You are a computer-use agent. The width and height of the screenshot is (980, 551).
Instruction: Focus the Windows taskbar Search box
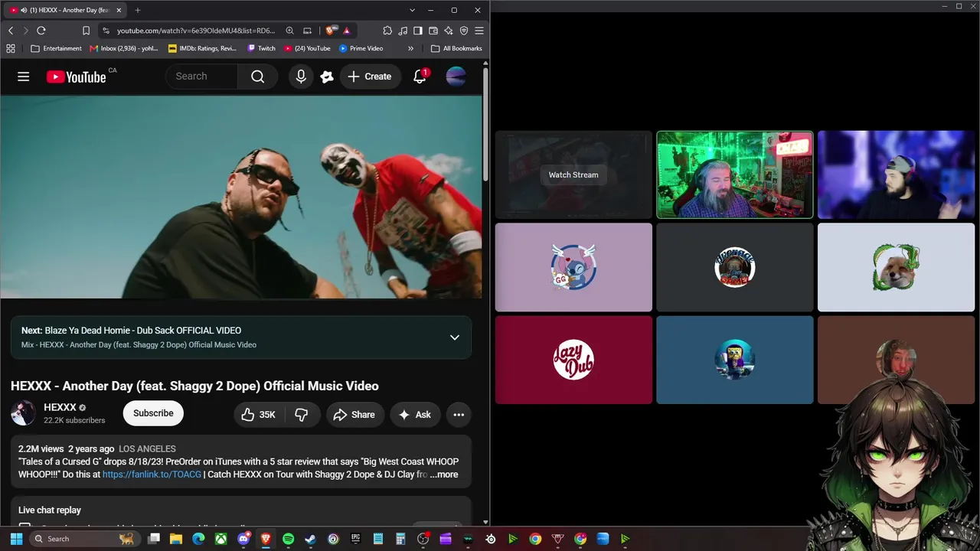84,539
